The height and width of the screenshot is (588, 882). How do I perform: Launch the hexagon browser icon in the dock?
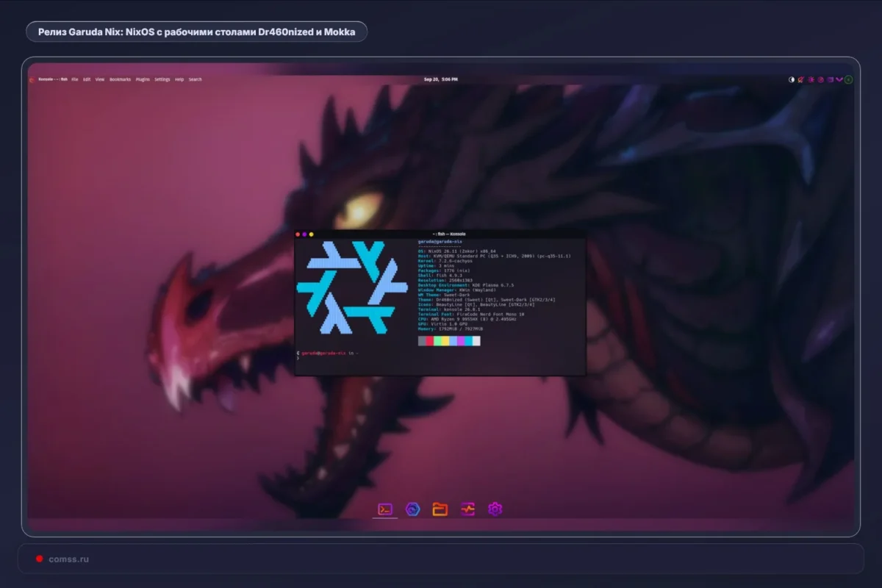(x=413, y=509)
